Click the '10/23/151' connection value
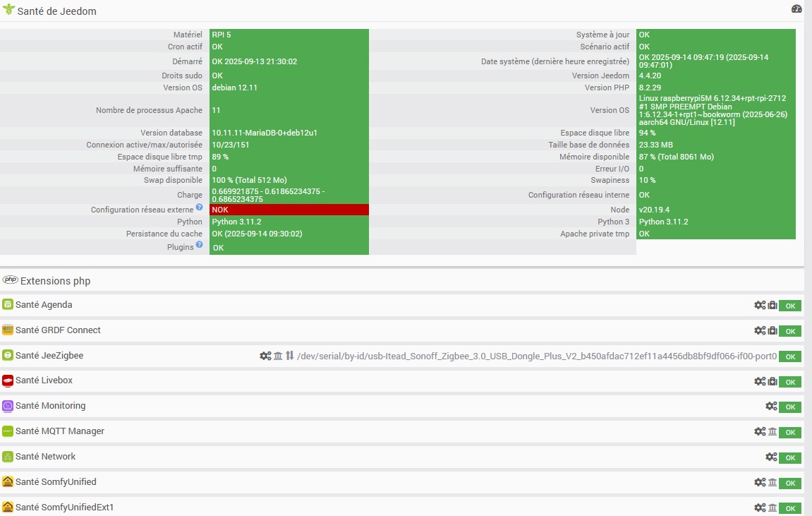812x516 pixels. pyautogui.click(x=231, y=145)
